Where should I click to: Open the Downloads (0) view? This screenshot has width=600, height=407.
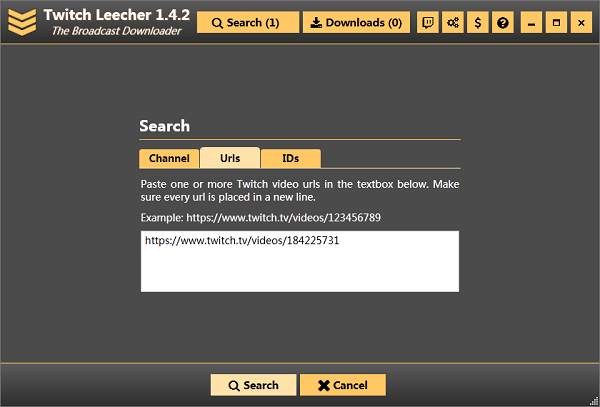(356, 23)
